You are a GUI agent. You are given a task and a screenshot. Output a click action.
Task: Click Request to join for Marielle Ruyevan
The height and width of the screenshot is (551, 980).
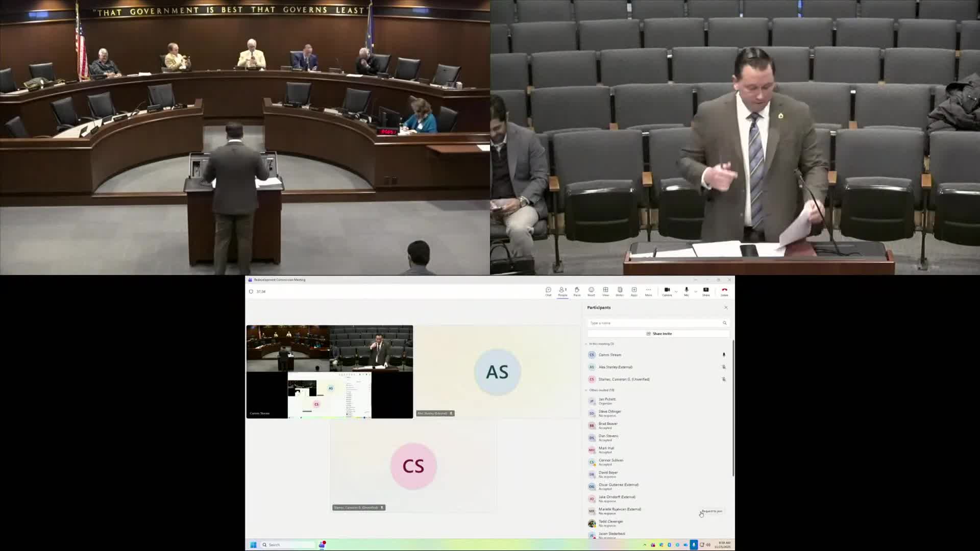point(712,511)
